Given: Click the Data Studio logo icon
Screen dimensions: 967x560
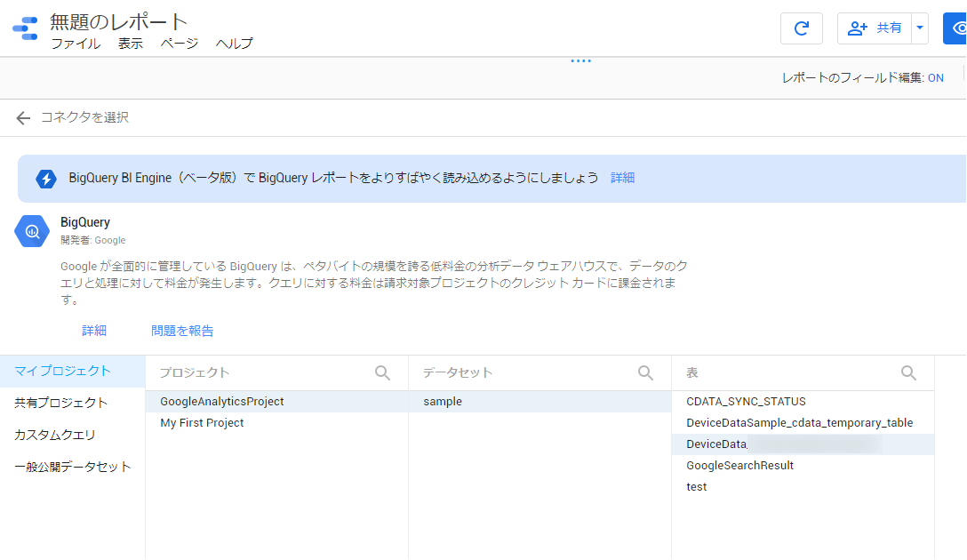Looking at the screenshot, I should pos(25,28).
